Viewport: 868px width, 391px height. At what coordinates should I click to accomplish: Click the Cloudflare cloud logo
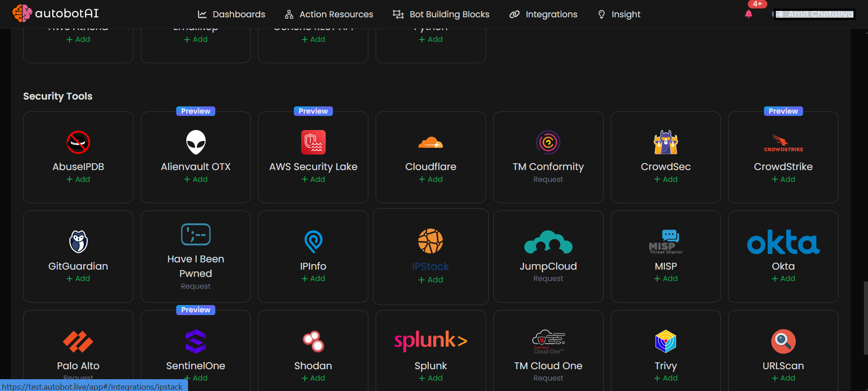click(x=431, y=143)
